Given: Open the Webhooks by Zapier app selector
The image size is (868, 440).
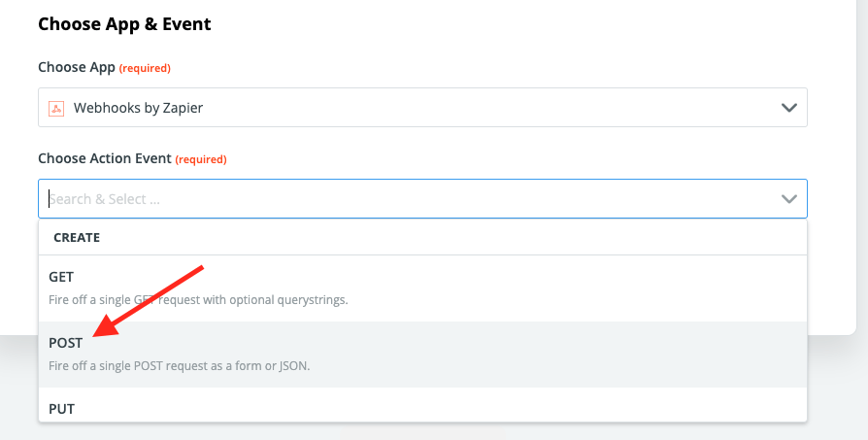Looking at the screenshot, I should 422,108.
